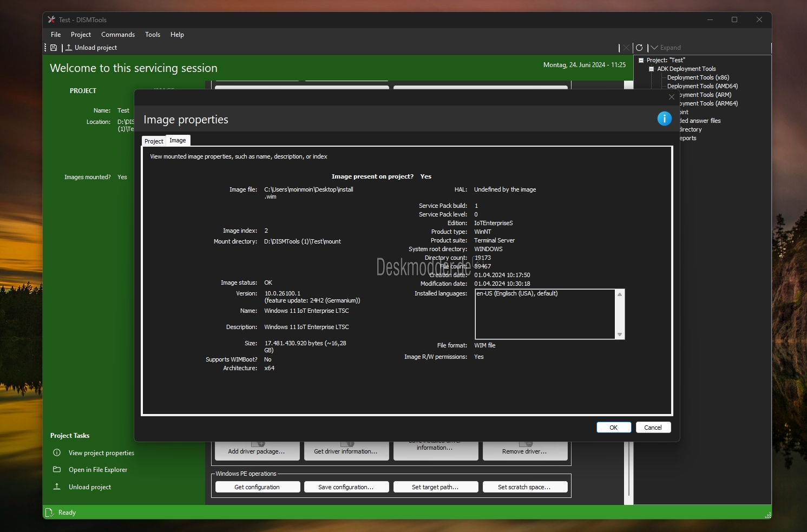Screen dimensions: 807x532
Task: Open the Project menu
Action: click(81, 34)
